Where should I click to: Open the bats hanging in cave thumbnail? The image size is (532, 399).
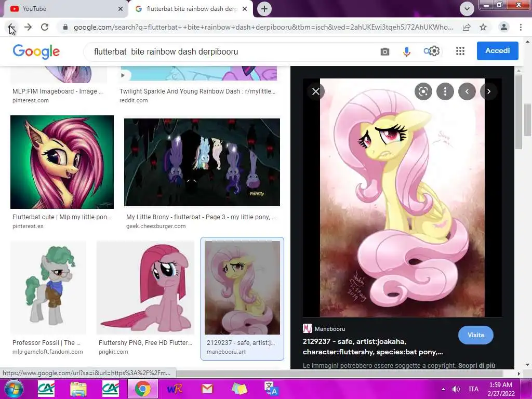pyautogui.click(x=202, y=162)
